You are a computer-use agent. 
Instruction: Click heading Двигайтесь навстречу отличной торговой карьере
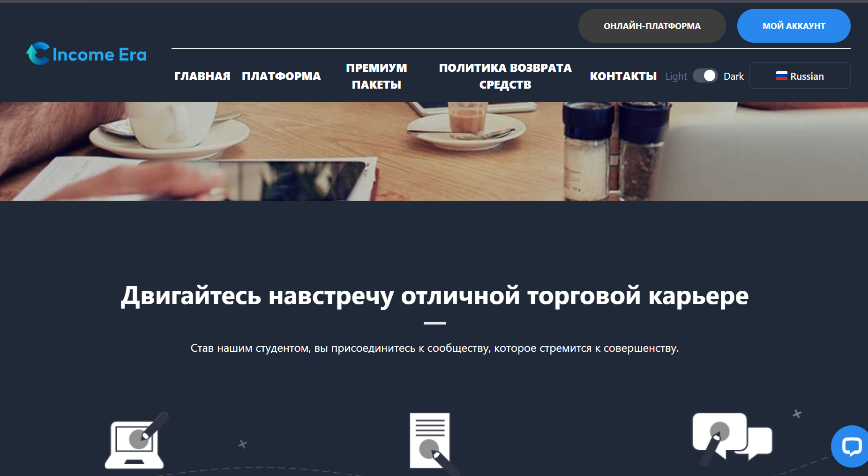click(x=434, y=296)
